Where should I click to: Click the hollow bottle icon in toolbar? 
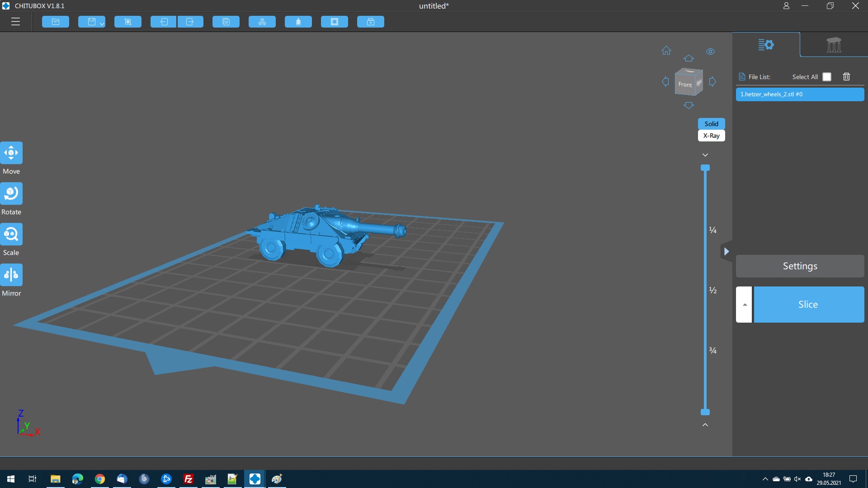(298, 22)
